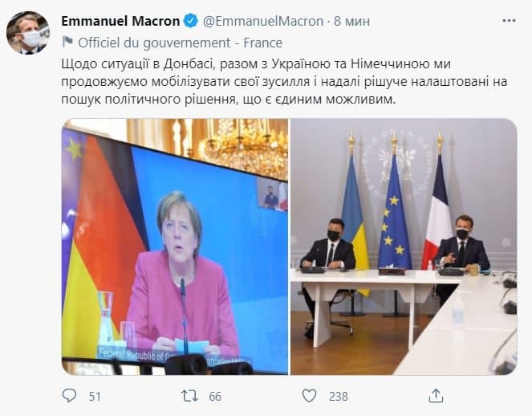This screenshot has height=416, width=532.
Task: Click the government flag label icon
Action: click(x=68, y=42)
